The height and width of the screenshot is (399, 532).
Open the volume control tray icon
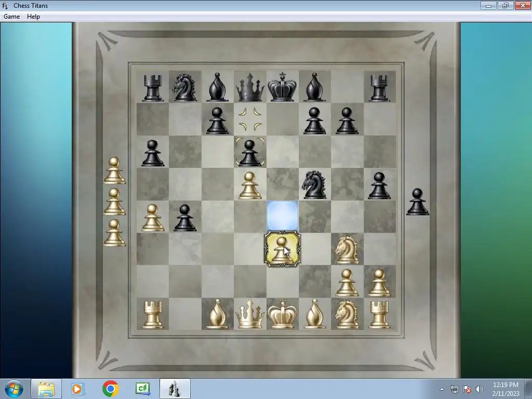479,390
